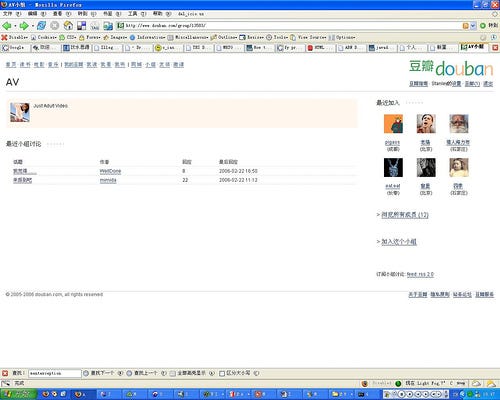
Task: Switch to the Google tab
Action: (x=15, y=48)
